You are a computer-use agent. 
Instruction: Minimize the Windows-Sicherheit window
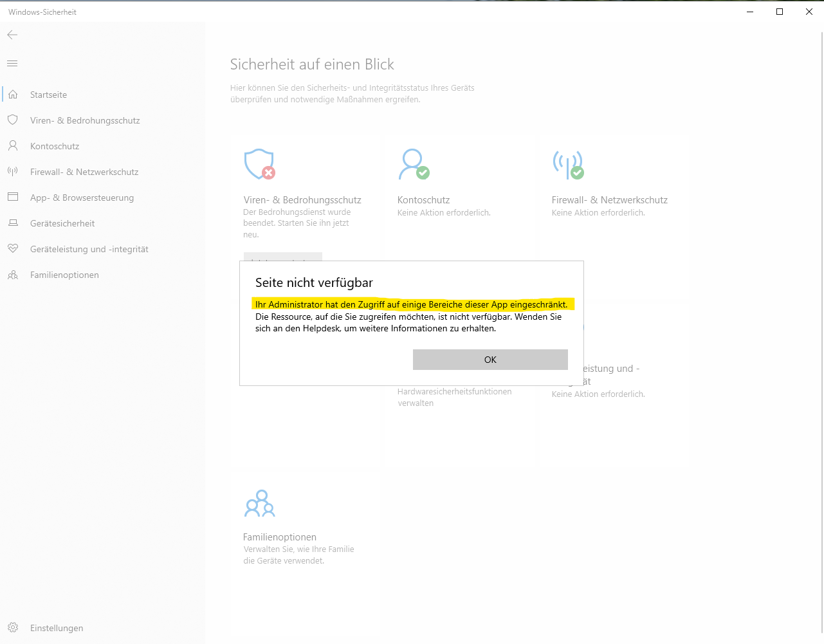pos(750,12)
